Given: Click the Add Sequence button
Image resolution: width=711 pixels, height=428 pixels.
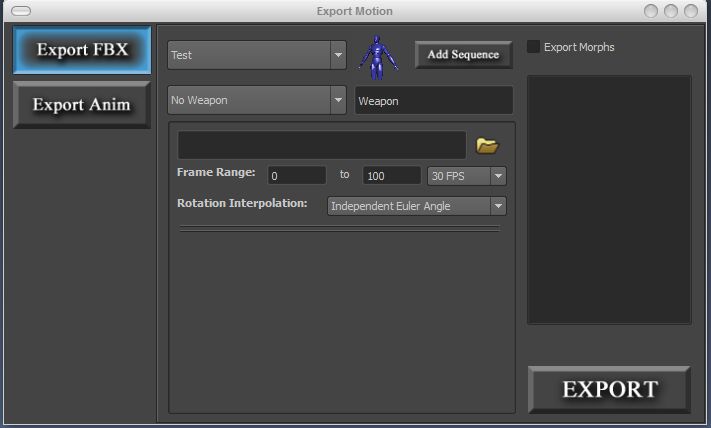Looking at the screenshot, I should (x=463, y=55).
